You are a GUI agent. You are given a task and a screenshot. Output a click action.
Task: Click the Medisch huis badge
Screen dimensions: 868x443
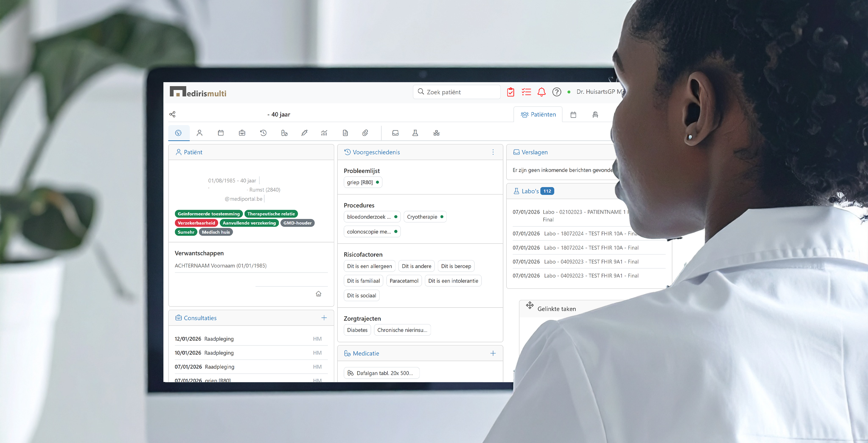pyautogui.click(x=216, y=232)
